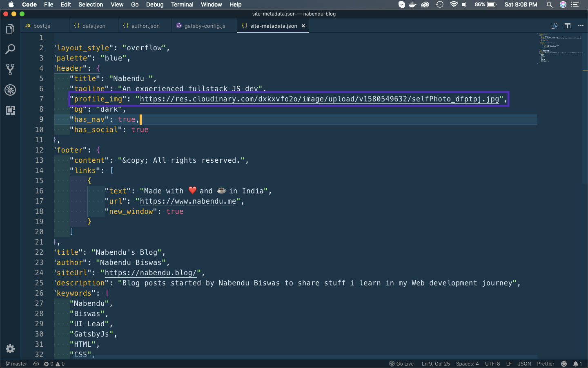Open the notifications bell in status bar
The width and height of the screenshot is (588, 368).
pos(577,364)
